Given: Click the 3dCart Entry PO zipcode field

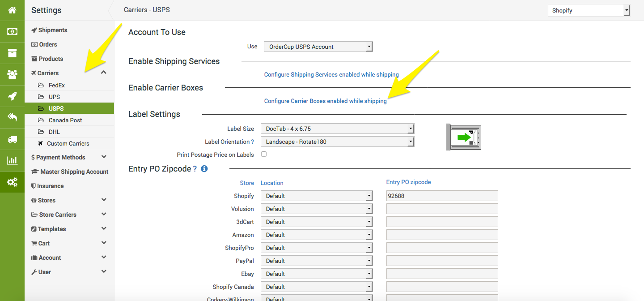Looking at the screenshot, I should 442,222.
